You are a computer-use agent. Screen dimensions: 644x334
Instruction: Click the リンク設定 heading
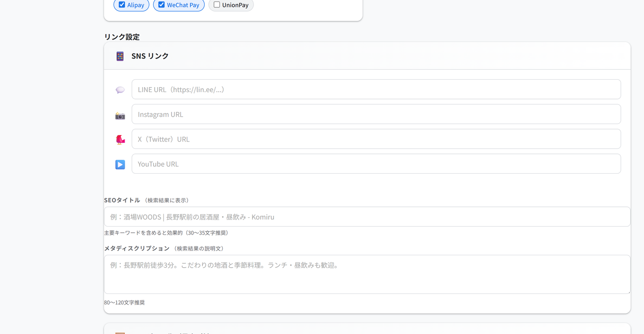click(122, 37)
